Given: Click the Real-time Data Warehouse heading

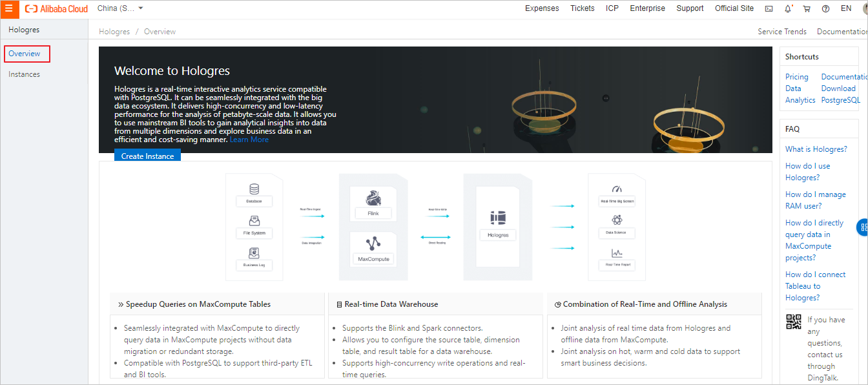Looking at the screenshot, I should point(391,304).
